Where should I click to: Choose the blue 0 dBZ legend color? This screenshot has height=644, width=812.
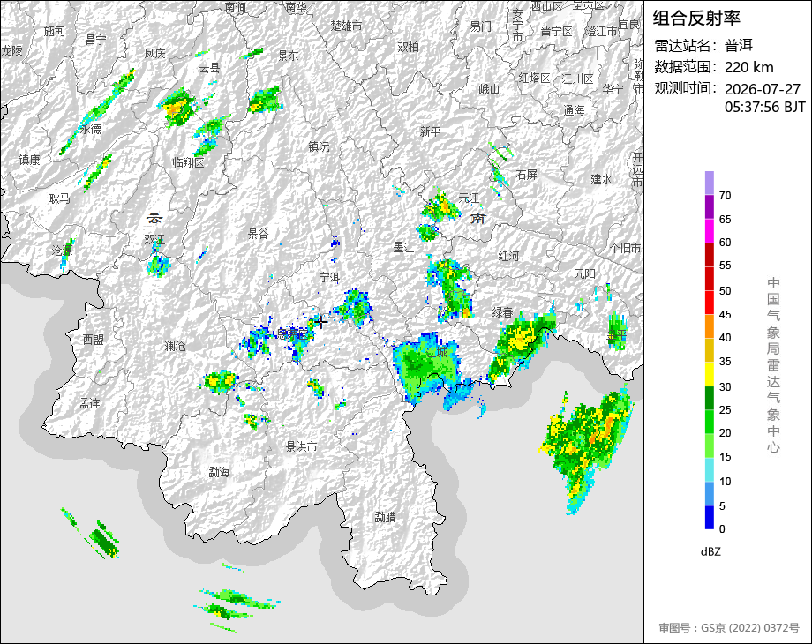point(710,517)
